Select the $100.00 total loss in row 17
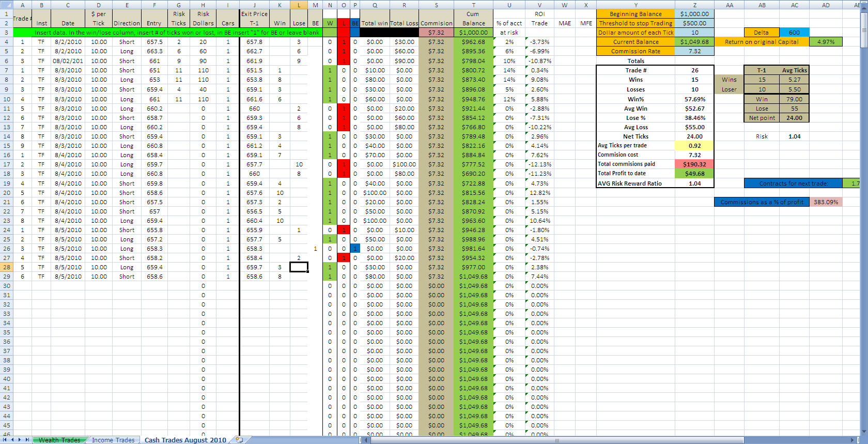868x444 pixels. click(x=404, y=164)
